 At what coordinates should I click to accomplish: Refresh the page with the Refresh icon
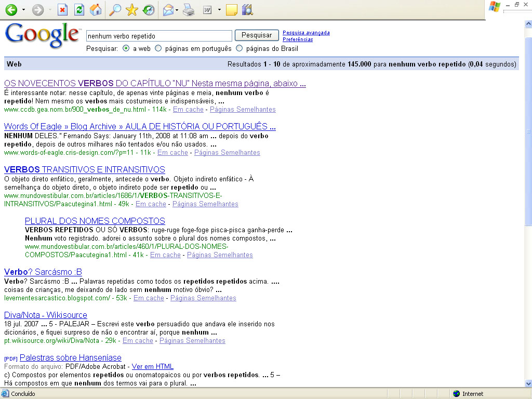coord(79,10)
